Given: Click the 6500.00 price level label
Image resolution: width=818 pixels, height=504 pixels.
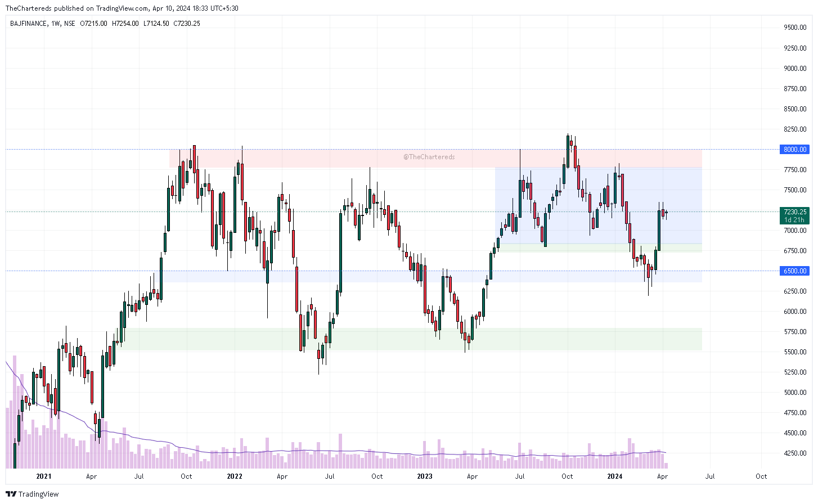Looking at the screenshot, I should point(795,271).
